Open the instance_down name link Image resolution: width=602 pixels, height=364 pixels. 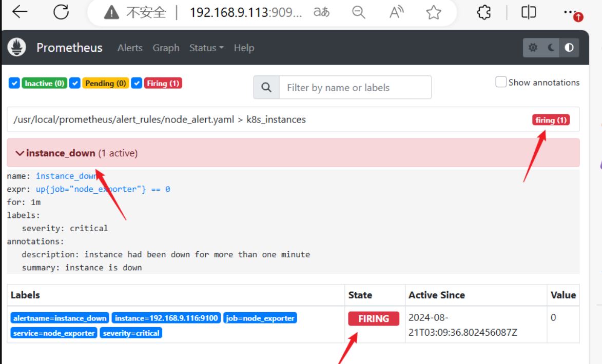point(66,176)
